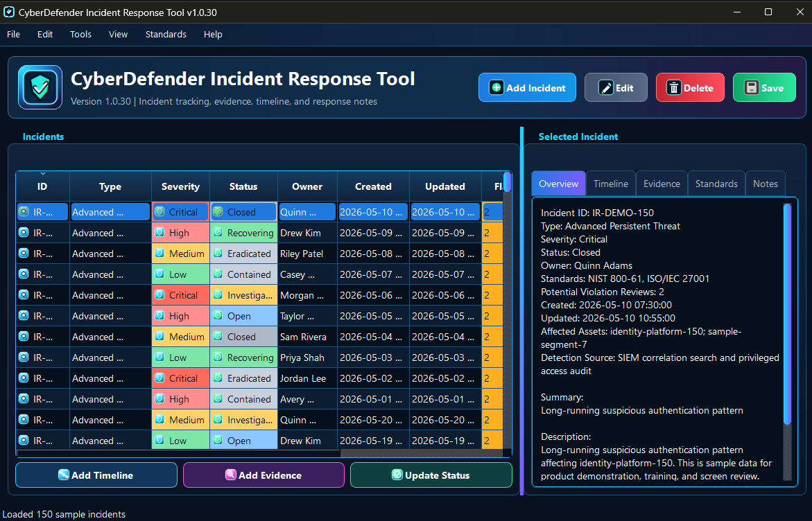Click the red Delete button
This screenshot has height=521, width=812.
(x=690, y=87)
